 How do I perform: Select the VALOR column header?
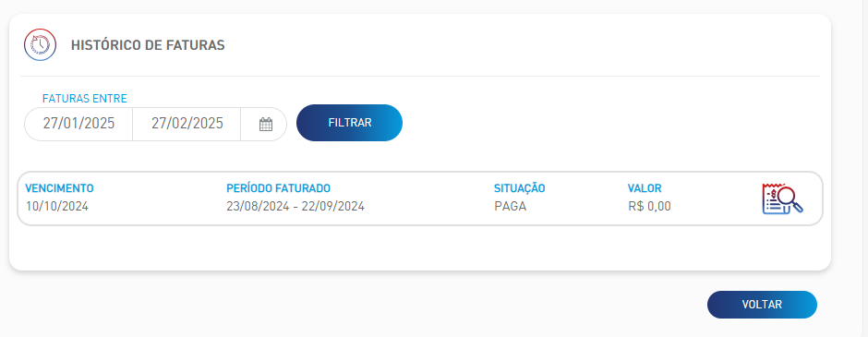(x=645, y=188)
